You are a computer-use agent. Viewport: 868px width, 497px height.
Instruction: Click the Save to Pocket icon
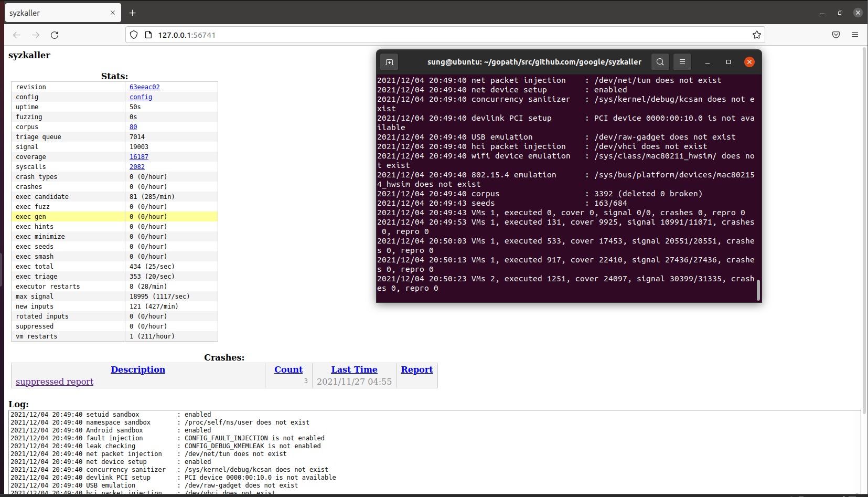[836, 35]
